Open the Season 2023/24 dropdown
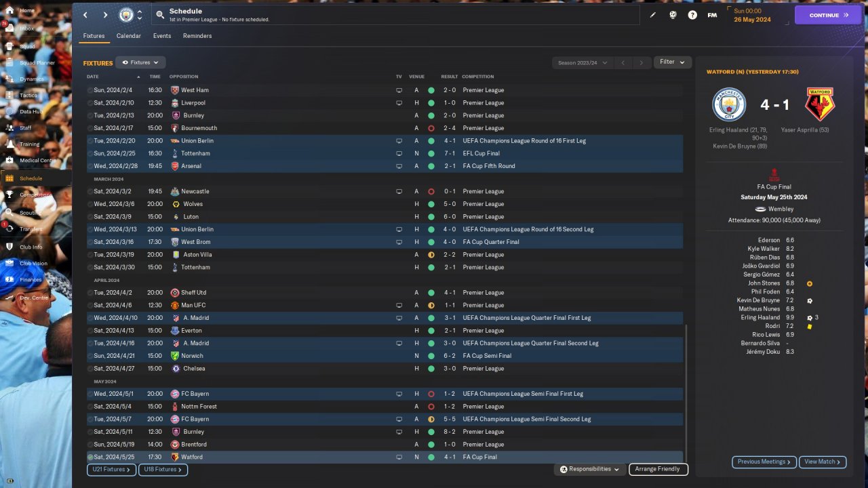Image resolution: width=868 pixels, height=488 pixels. point(583,63)
